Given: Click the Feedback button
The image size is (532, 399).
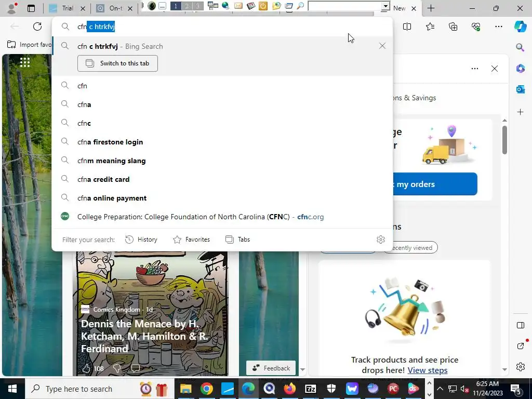Looking at the screenshot, I should (x=271, y=368).
